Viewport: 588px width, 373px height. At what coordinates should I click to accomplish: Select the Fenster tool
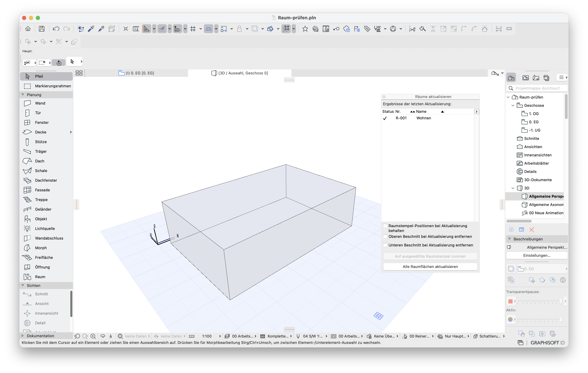click(46, 123)
